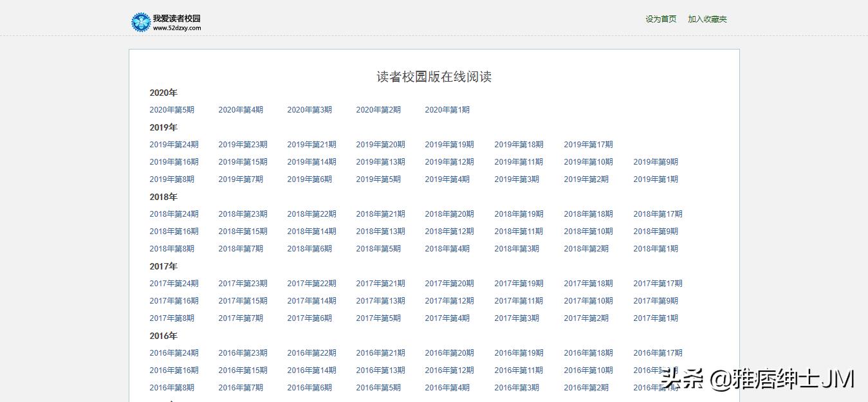Open the 2020年第5期 issue
This screenshot has height=402, width=868.
pos(172,110)
